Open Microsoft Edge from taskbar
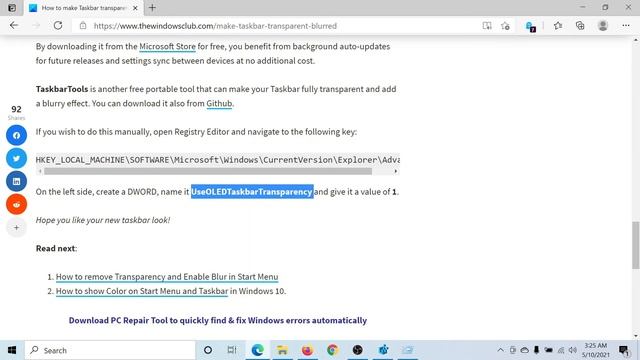 257,350
